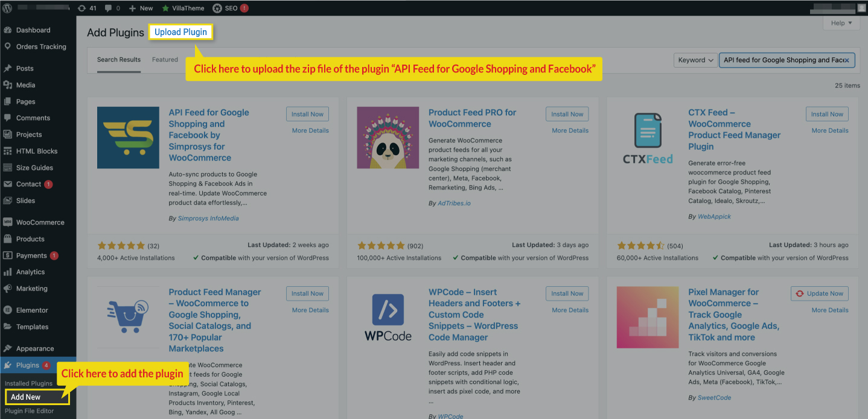This screenshot has height=419, width=868.
Task: Open Pixel Manager for WooCommerce title link
Action: click(x=733, y=315)
